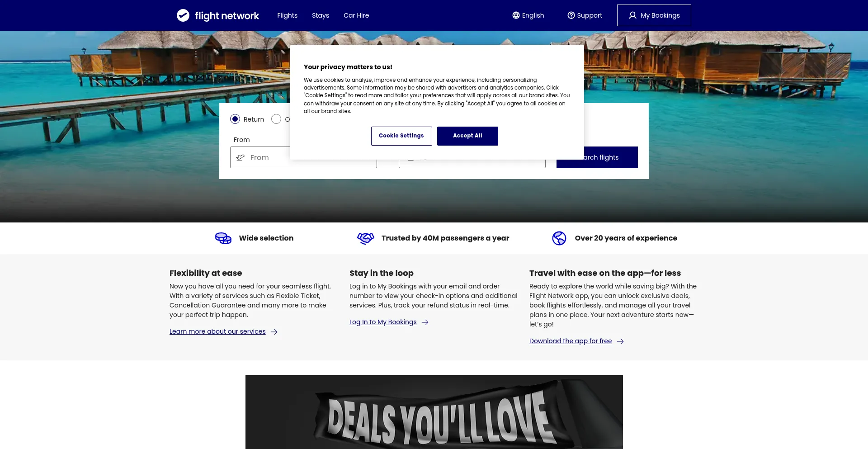Click the person icon in My Bookings

coord(632,15)
